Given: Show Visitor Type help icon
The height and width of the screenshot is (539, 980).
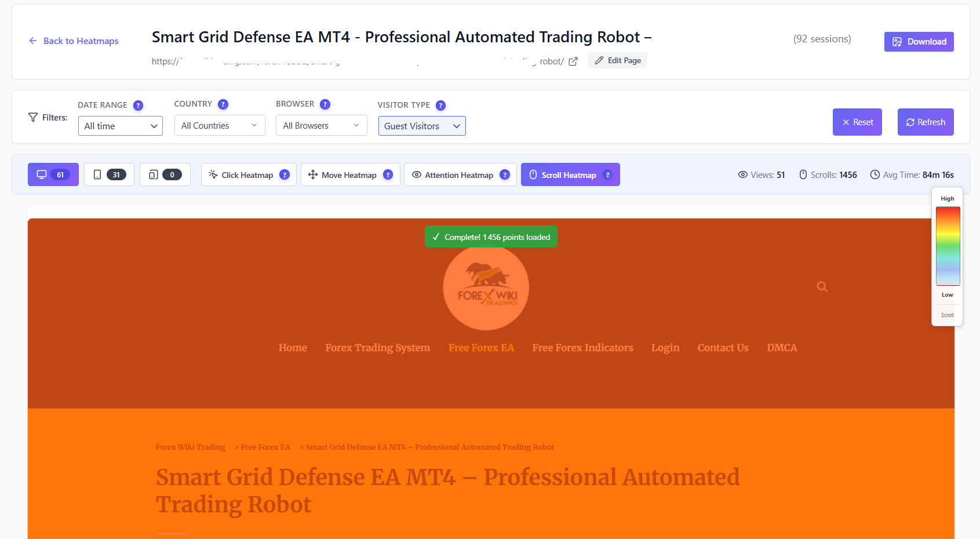Looking at the screenshot, I should point(440,105).
